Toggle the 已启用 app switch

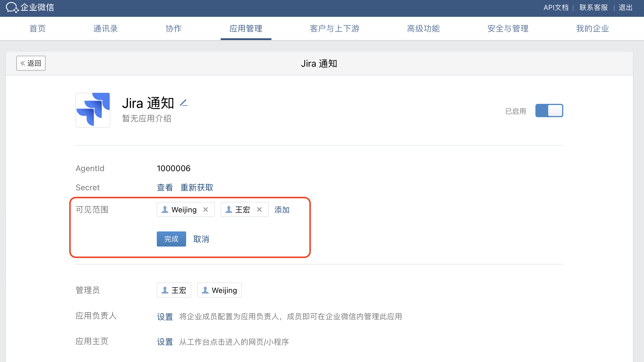pyautogui.click(x=549, y=111)
